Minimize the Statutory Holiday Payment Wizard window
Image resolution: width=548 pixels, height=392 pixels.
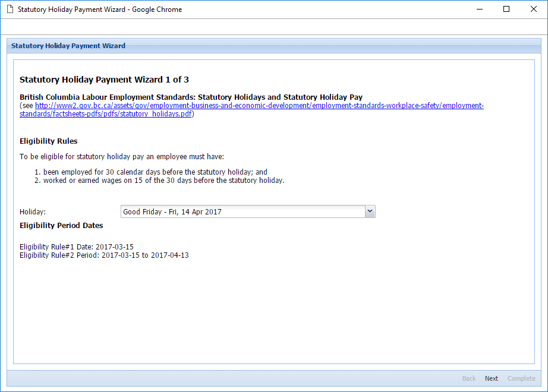pos(479,10)
